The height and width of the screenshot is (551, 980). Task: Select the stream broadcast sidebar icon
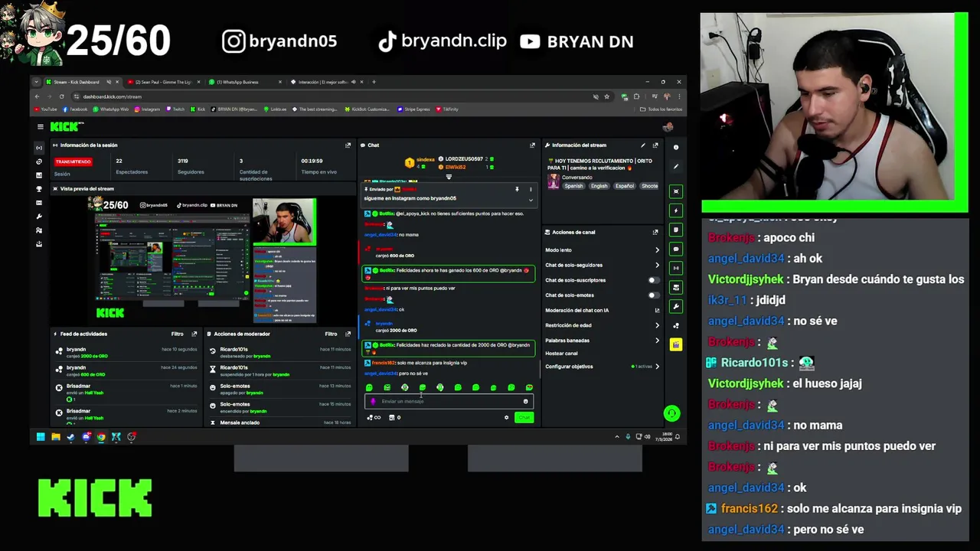[x=40, y=147]
